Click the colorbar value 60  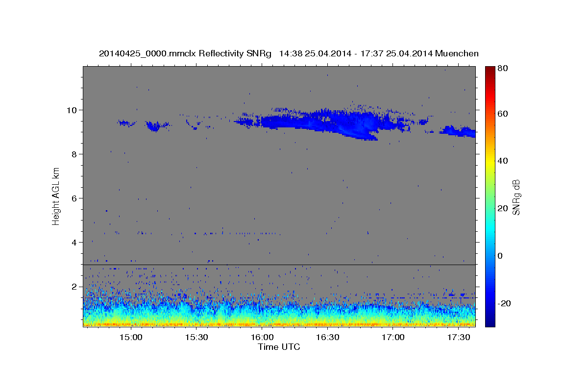click(x=504, y=114)
